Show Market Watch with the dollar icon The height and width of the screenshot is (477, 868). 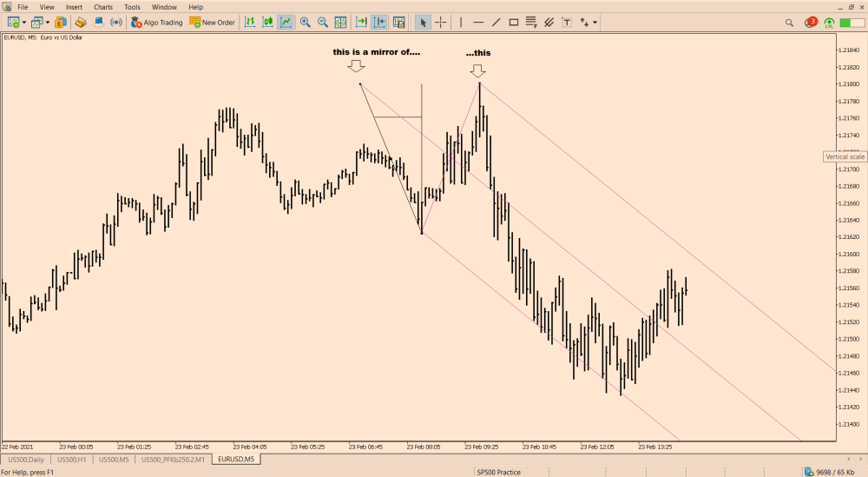click(x=61, y=23)
